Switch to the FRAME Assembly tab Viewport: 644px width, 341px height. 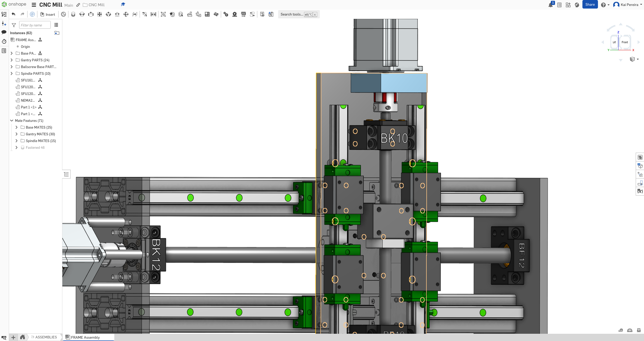(x=85, y=337)
